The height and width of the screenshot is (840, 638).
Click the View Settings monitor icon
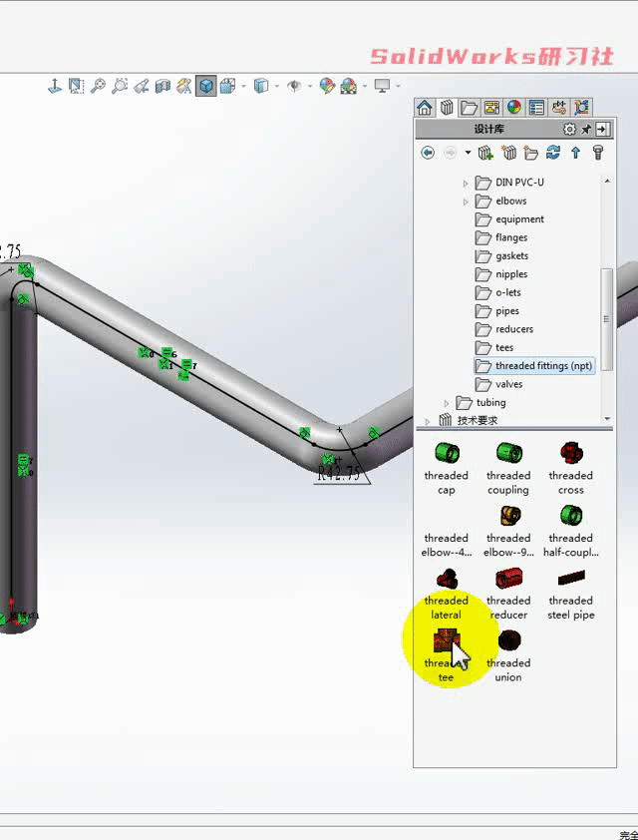pos(382,86)
